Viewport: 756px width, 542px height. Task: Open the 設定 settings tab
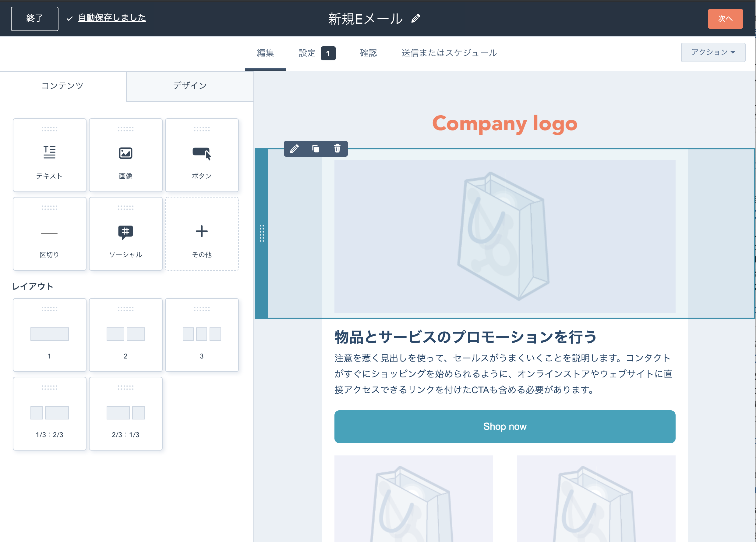coord(307,53)
